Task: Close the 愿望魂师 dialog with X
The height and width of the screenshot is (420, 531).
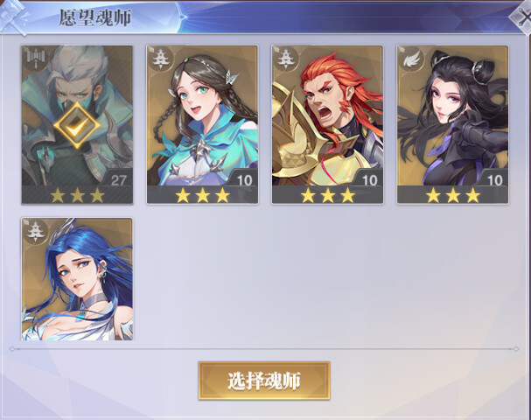Action: point(521,17)
